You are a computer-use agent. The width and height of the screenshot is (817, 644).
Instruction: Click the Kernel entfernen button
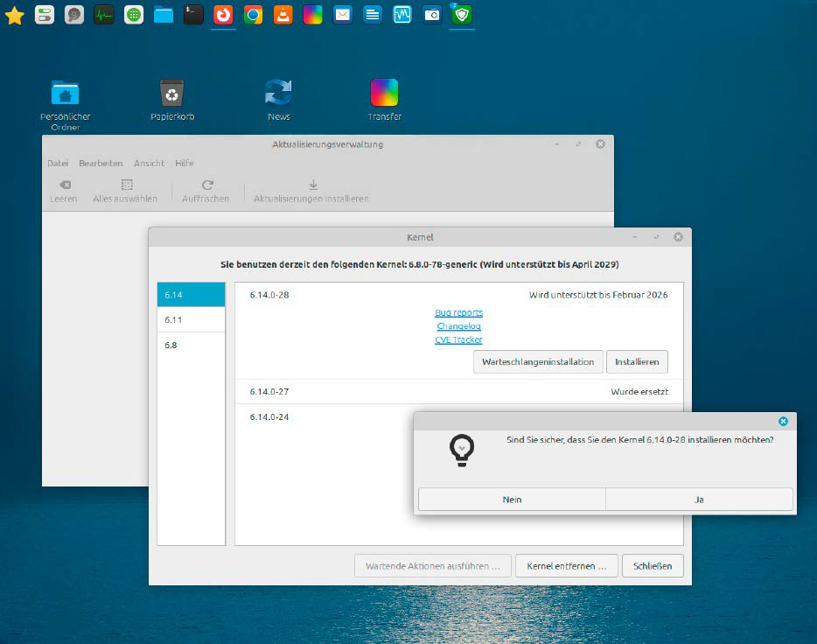click(x=566, y=565)
